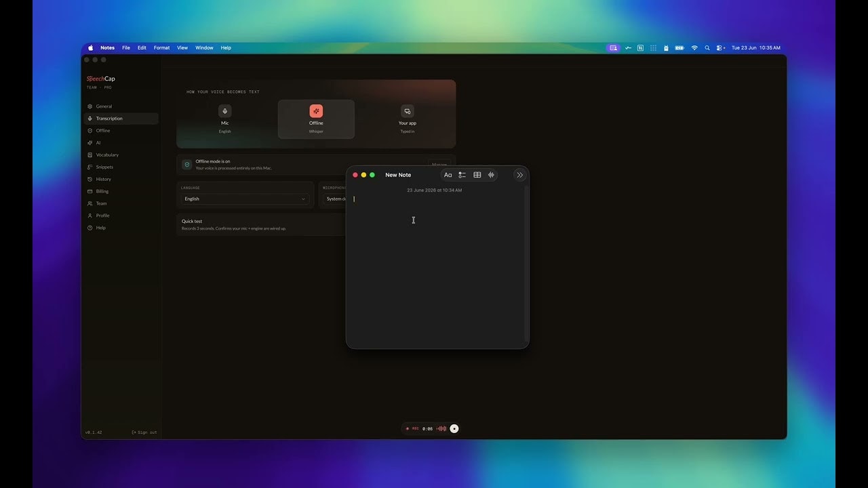Open the Edit menu
Image resolution: width=868 pixels, height=488 pixels.
(142, 48)
